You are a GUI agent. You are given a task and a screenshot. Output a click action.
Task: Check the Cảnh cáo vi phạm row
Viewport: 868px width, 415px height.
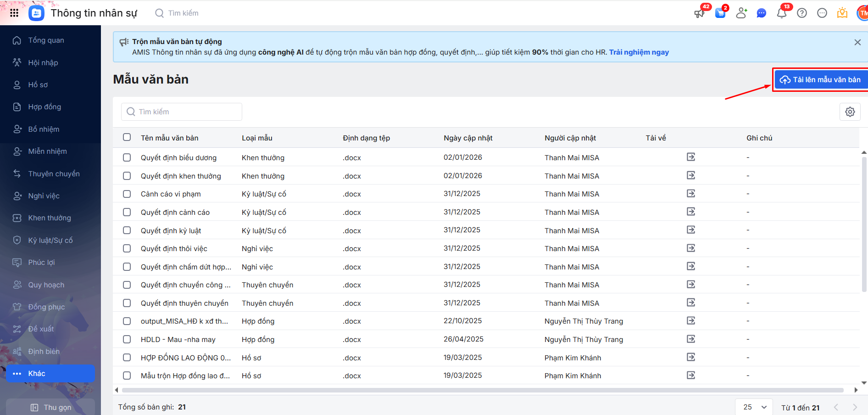point(127,194)
